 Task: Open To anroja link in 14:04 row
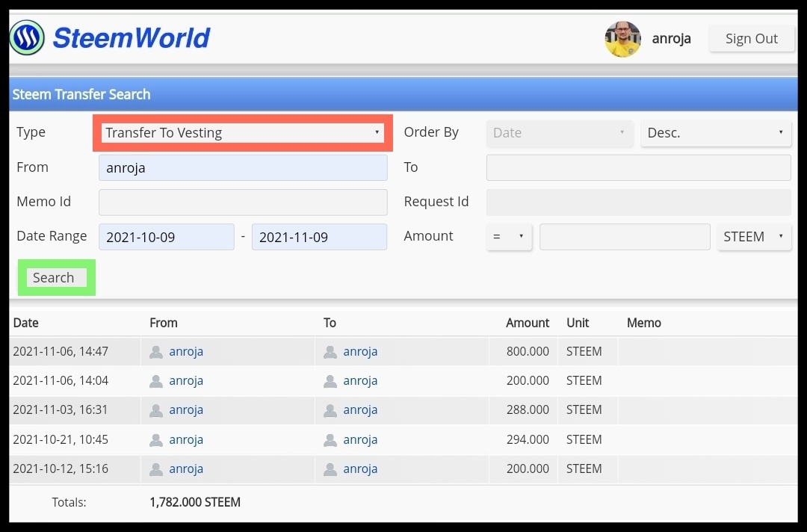click(x=360, y=381)
